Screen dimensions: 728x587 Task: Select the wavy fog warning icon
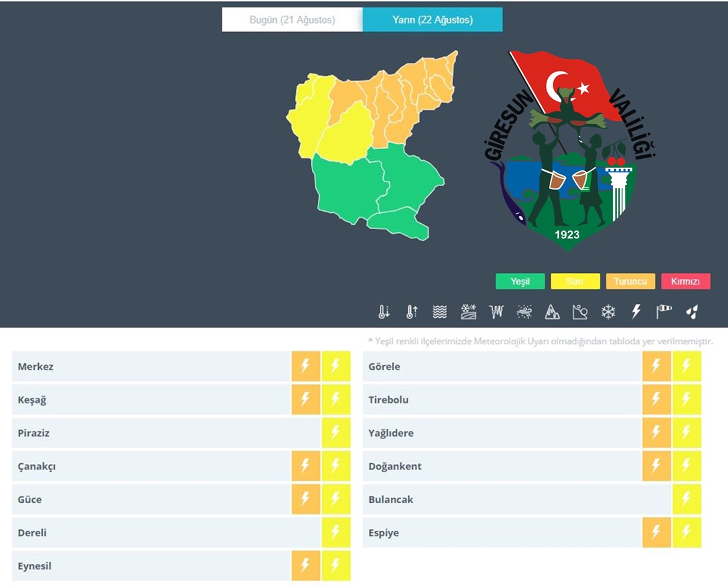440,312
